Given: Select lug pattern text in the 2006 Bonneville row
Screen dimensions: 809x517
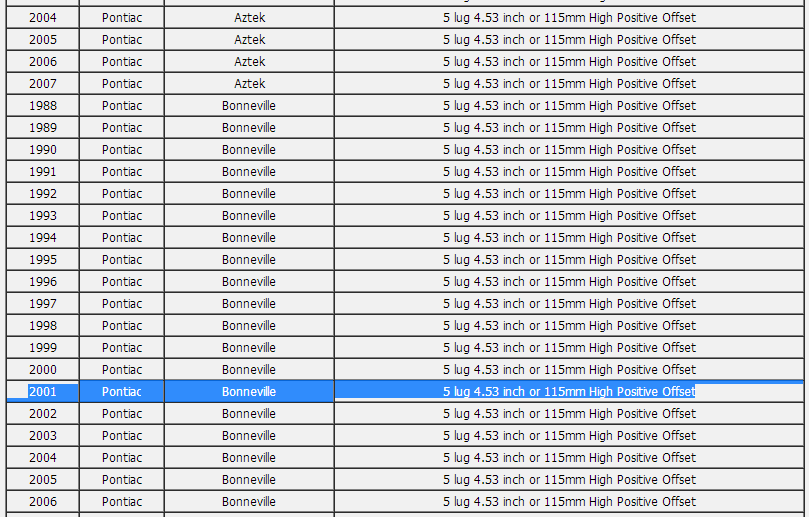Looking at the screenshot, I should pos(569,502).
